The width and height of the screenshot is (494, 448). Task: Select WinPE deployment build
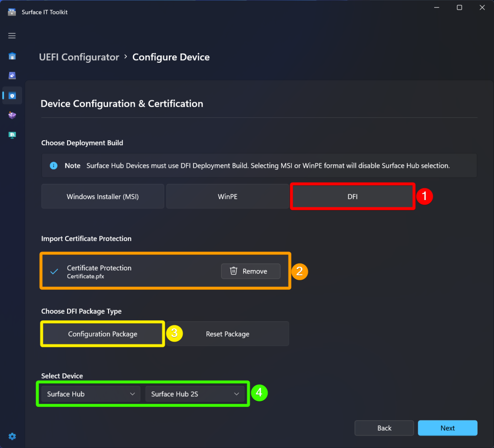[x=228, y=196]
